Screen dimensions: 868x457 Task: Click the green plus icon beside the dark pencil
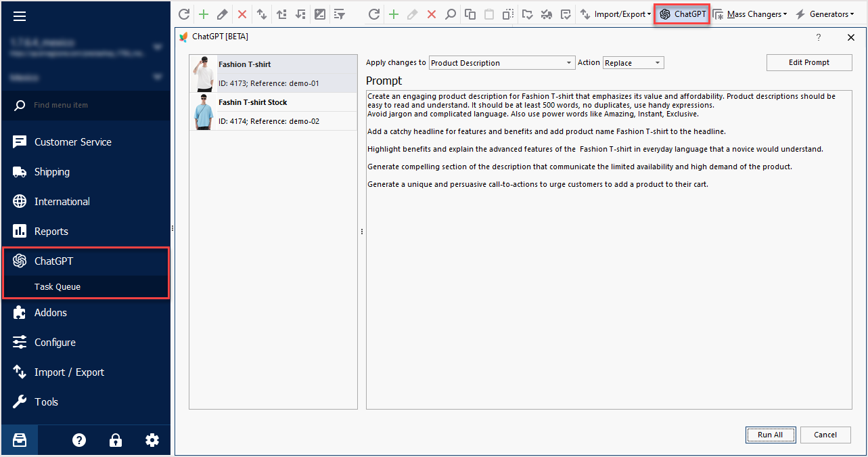click(x=203, y=14)
